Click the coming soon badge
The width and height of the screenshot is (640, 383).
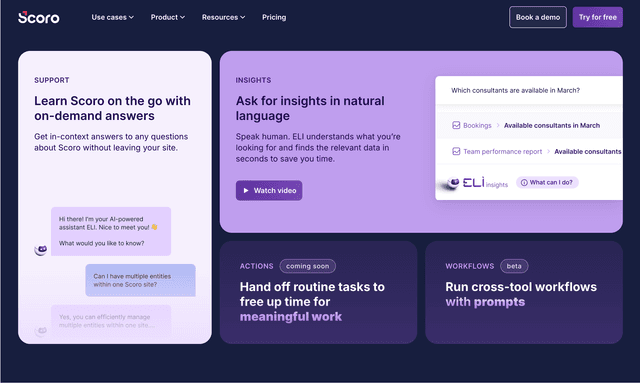point(307,266)
